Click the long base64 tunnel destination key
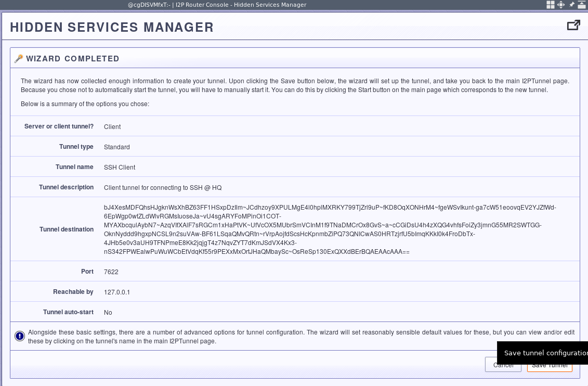 (330, 229)
